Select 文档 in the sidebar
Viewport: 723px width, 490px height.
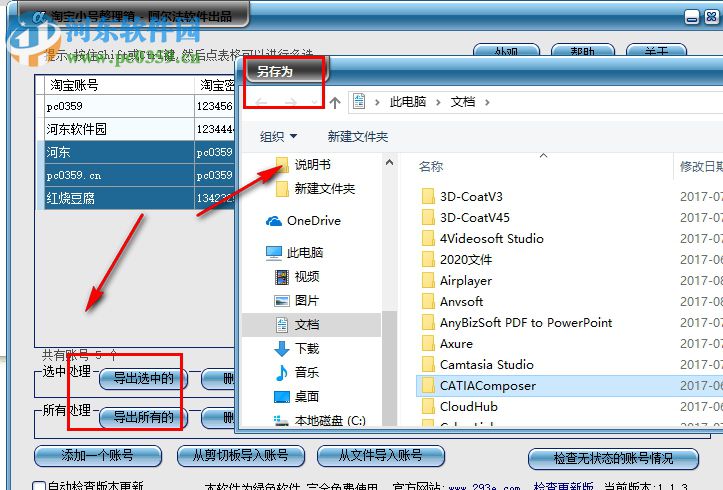click(x=311, y=325)
